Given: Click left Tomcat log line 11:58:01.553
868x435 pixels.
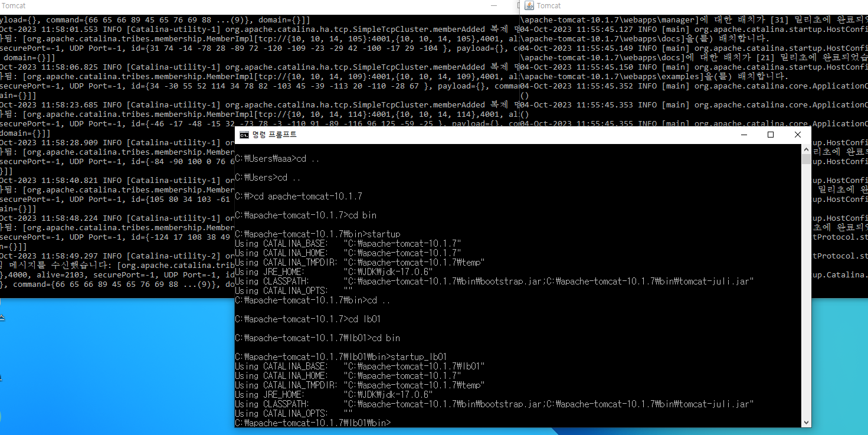Looking at the screenshot, I should (x=259, y=29).
